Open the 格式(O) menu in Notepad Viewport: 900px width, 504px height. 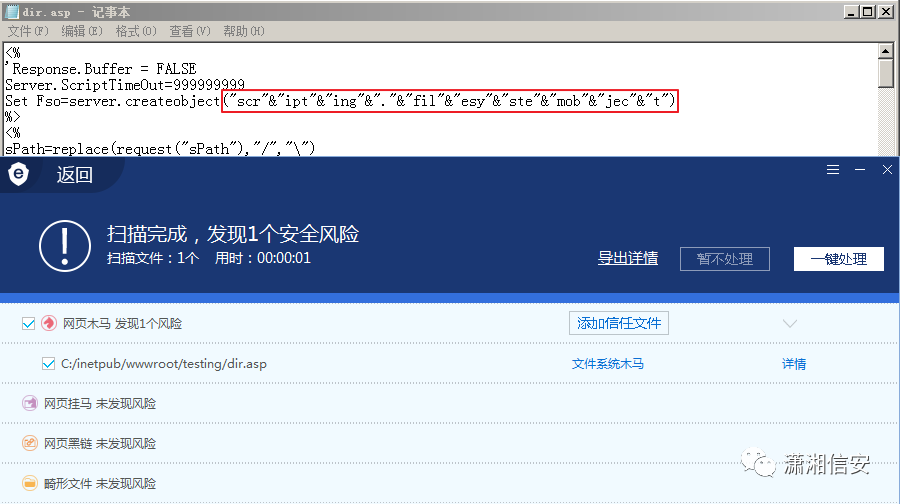(x=135, y=31)
